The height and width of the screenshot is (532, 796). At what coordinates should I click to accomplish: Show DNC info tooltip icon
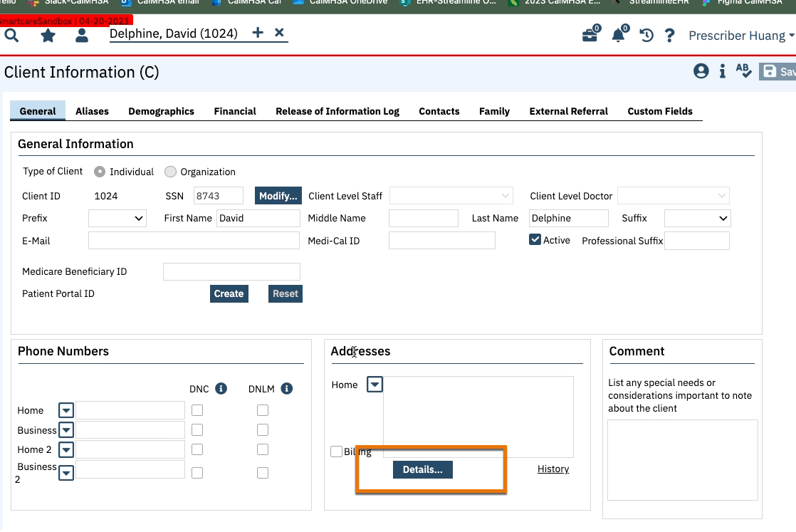(x=221, y=388)
